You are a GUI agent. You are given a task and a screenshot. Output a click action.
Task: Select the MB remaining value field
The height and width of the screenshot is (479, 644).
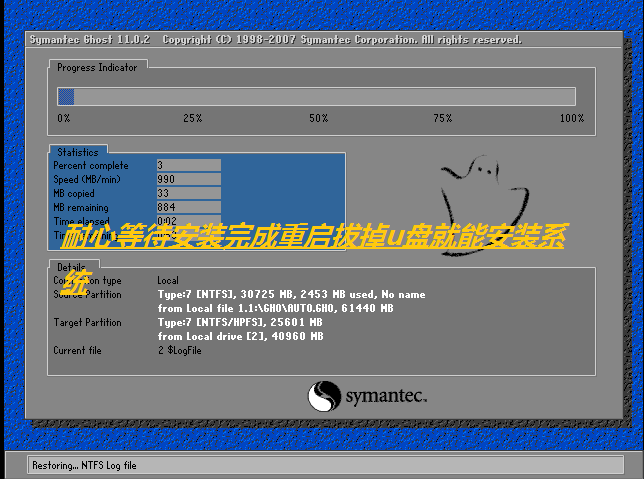tap(188, 207)
